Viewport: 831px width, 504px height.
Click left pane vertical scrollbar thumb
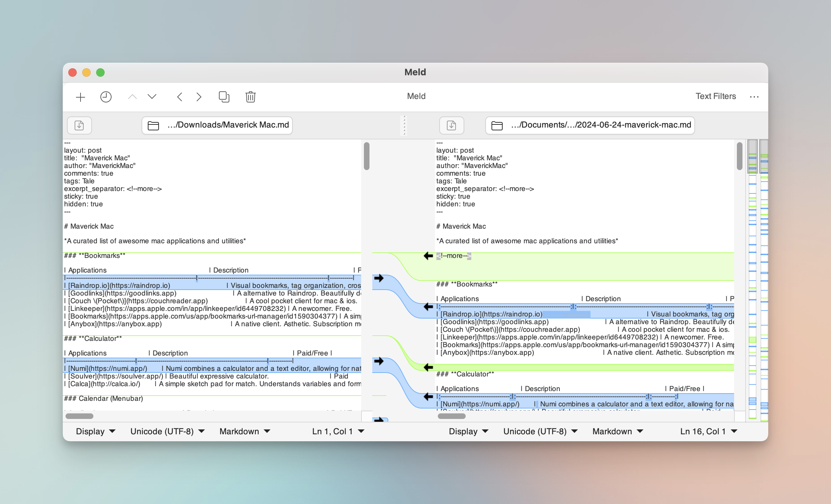pyautogui.click(x=366, y=156)
